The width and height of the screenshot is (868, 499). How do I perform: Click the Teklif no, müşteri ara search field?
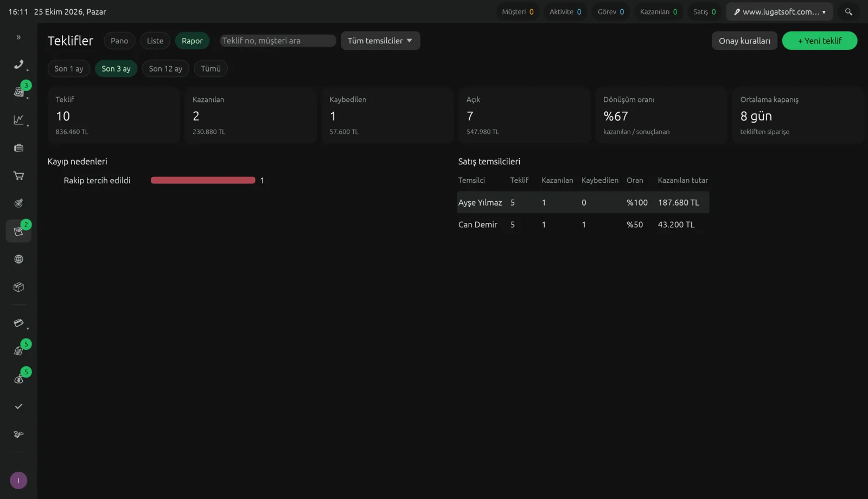[x=278, y=41]
